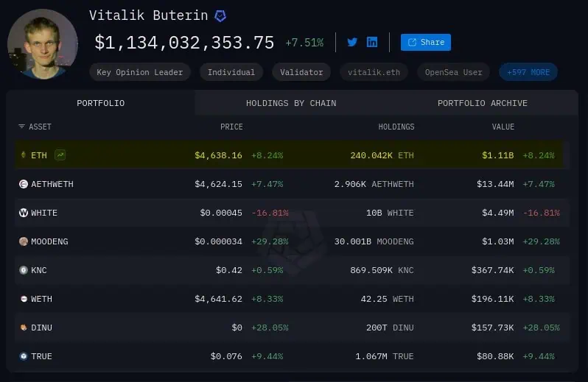
Task: Click the total value $1,134,032,353.75
Action: [x=184, y=42]
